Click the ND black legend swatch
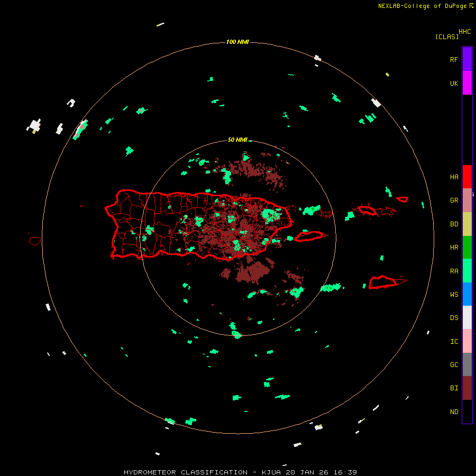This screenshot has height=476, width=476. (x=467, y=411)
